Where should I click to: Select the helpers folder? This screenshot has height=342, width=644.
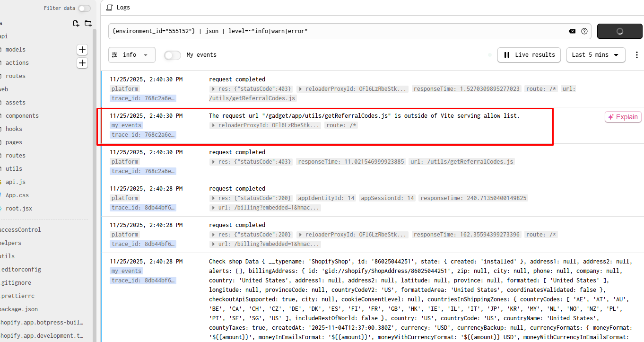[10, 243]
